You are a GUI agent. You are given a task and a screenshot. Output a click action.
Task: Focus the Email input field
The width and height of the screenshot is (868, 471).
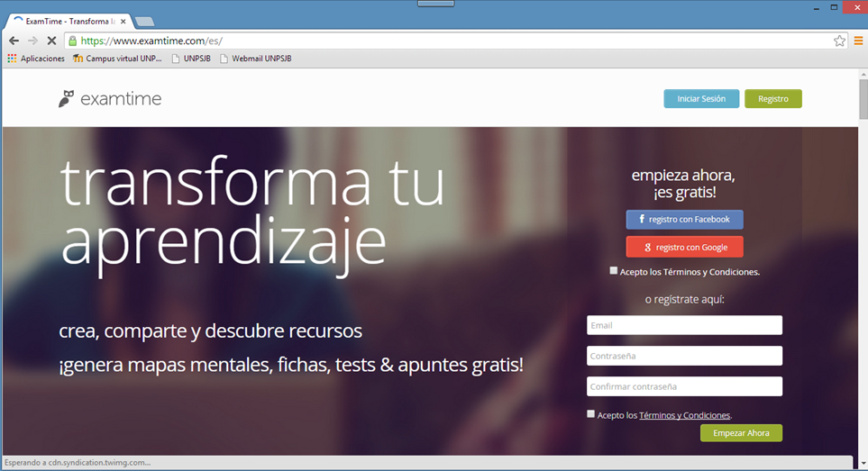tap(684, 325)
